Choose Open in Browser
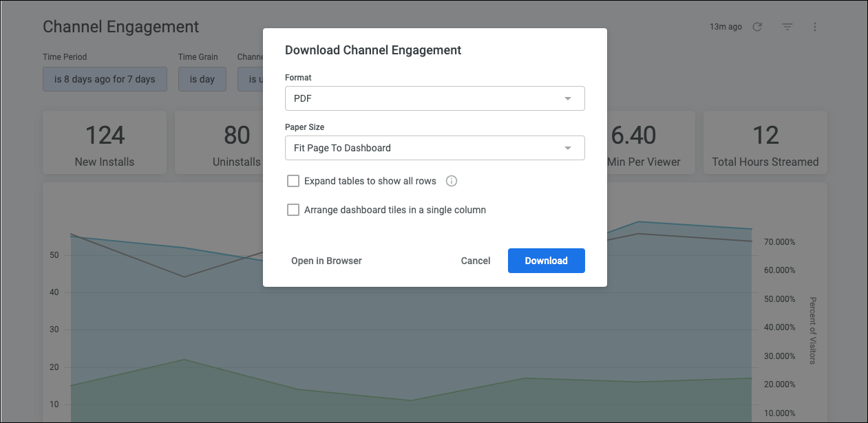The width and height of the screenshot is (868, 423). tap(326, 261)
